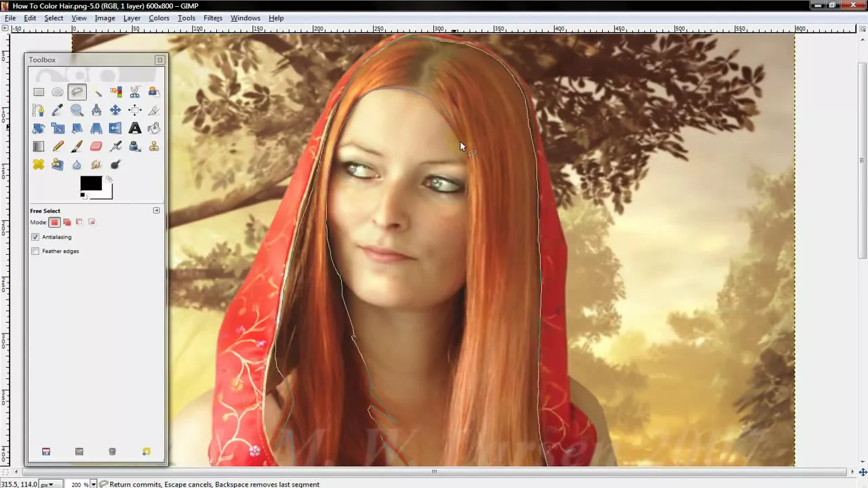
Task: Select the Text tool
Action: coord(134,128)
